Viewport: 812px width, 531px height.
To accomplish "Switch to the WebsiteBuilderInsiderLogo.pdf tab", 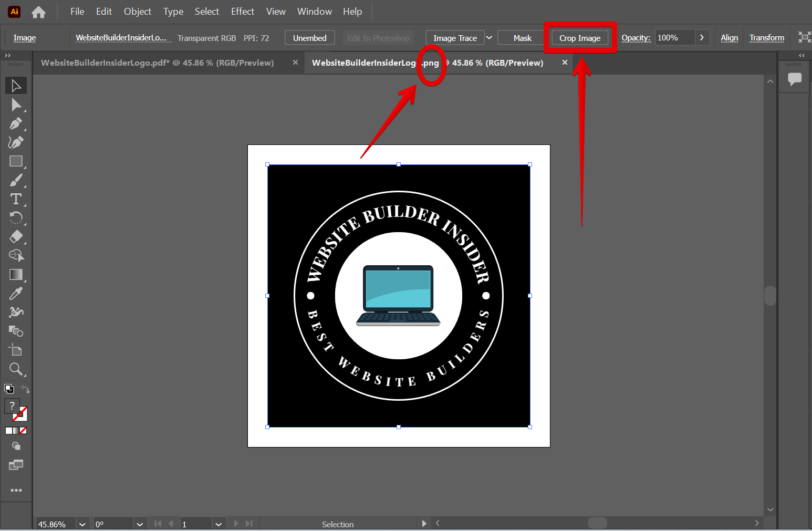I will [x=158, y=63].
